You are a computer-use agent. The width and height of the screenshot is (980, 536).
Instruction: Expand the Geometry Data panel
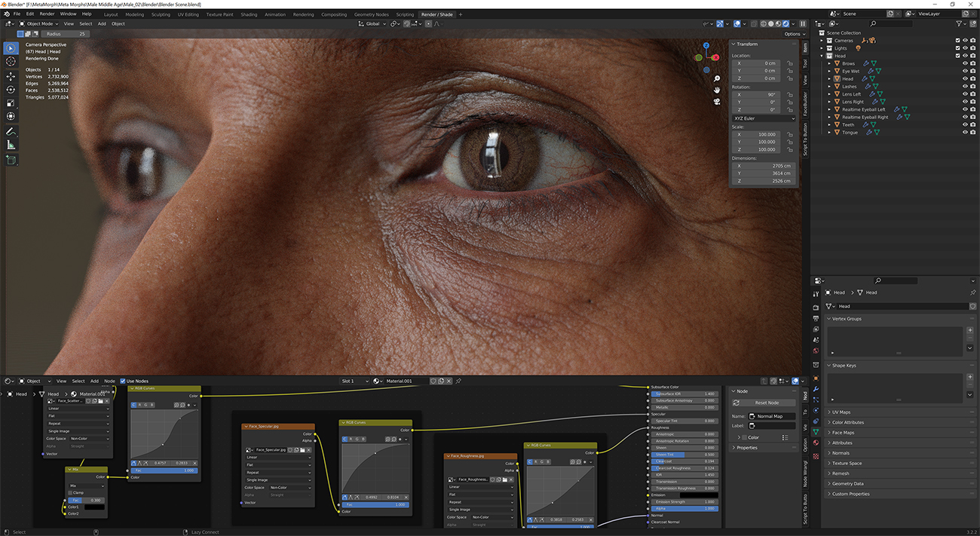[848, 484]
